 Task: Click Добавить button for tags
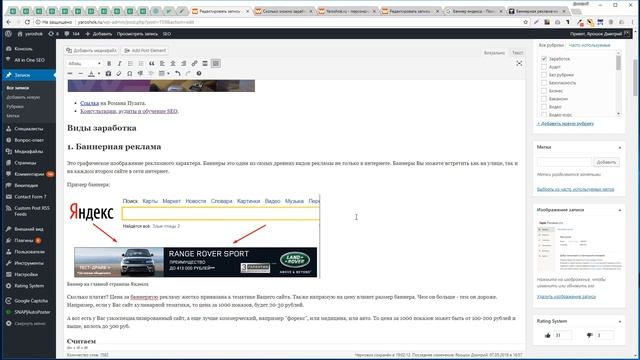pyautogui.click(x=606, y=162)
